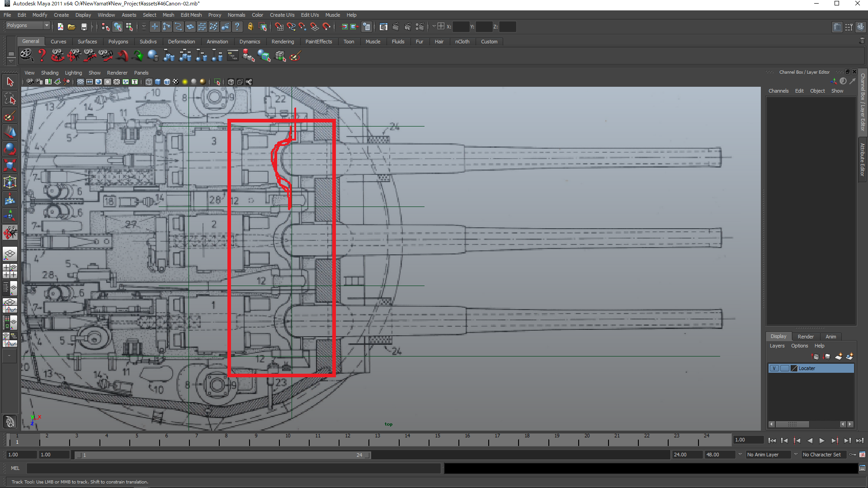Image resolution: width=868 pixels, height=488 pixels.
Task: Click the Save Scene disk icon
Action: [x=84, y=27]
